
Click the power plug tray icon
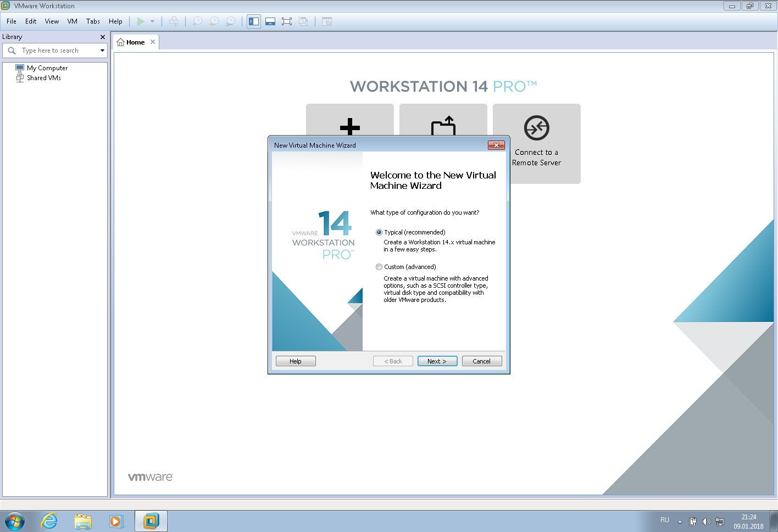[x=693, y=522]
